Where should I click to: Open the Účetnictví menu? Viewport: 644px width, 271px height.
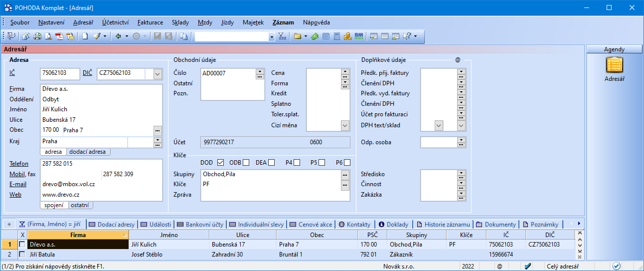tap(115, 22)
